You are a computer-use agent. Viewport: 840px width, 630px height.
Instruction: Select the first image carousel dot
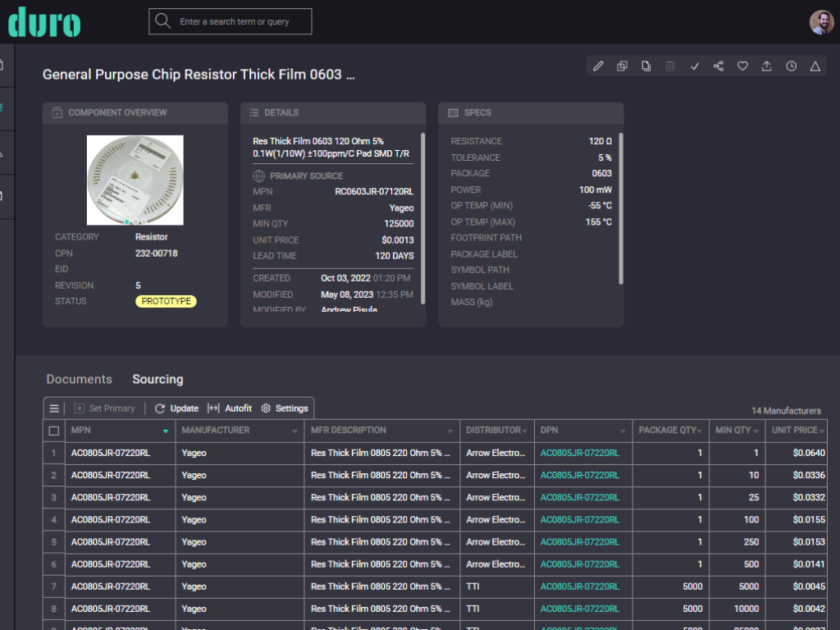tap(127, 221)
